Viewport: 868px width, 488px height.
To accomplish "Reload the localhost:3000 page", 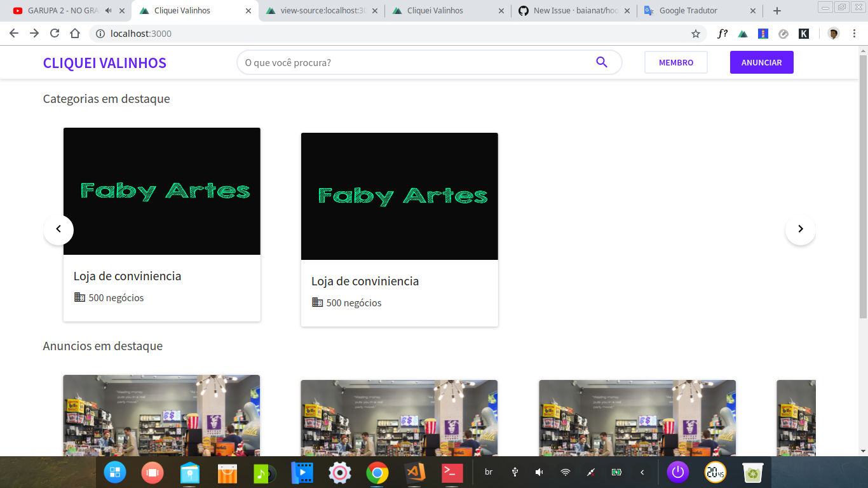I will pos(56,34).
